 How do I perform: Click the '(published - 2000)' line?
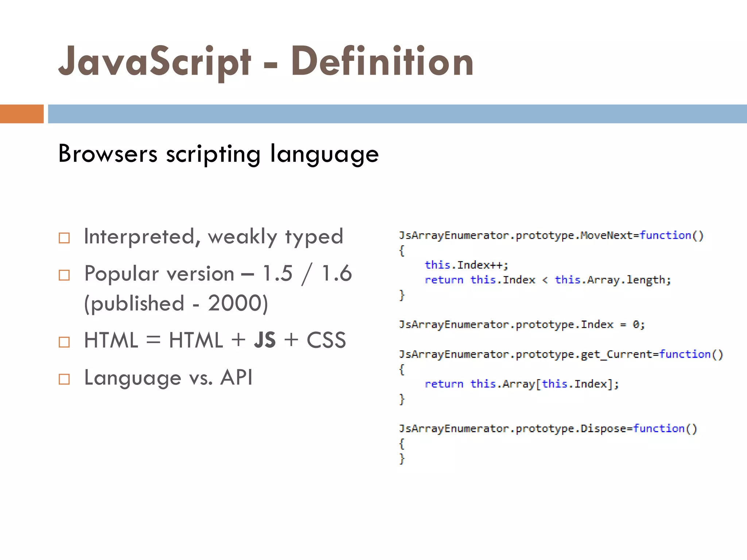click(176, 303)
